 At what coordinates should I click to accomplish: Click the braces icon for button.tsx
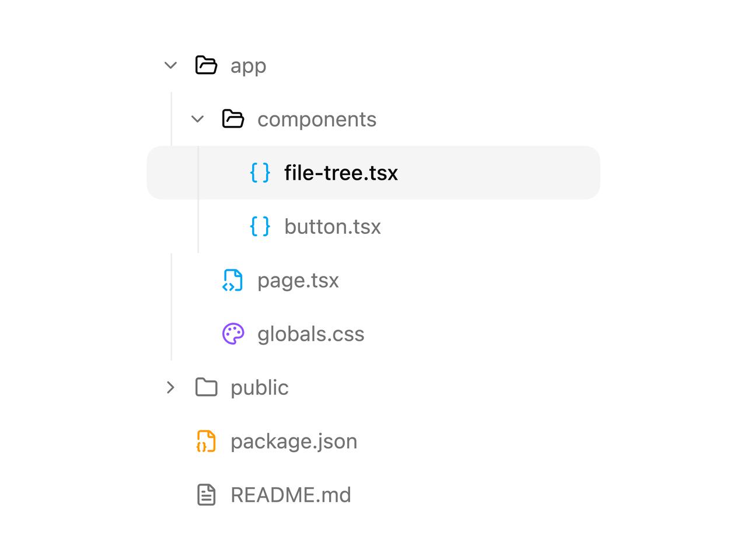click(260, 226)
